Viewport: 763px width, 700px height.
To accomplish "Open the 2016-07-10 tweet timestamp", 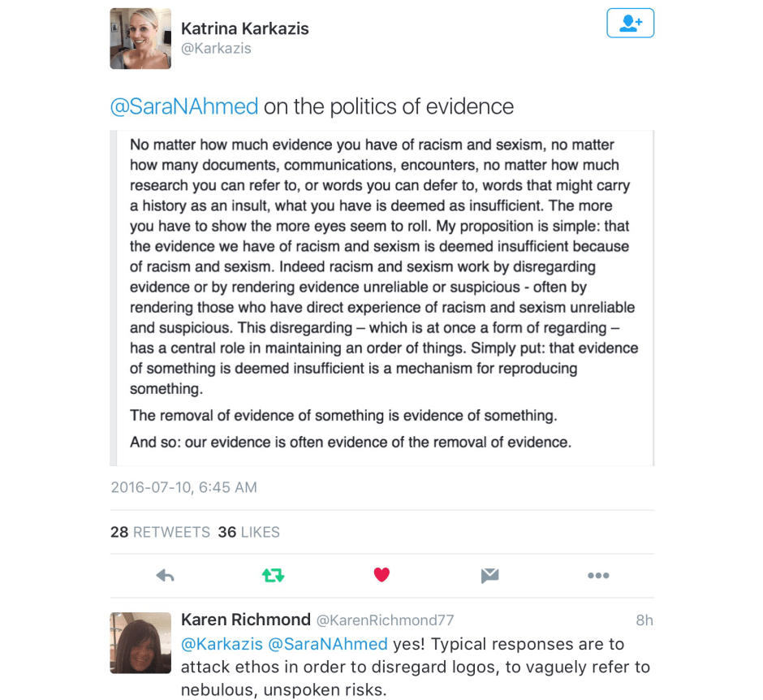I will point(183,487).
